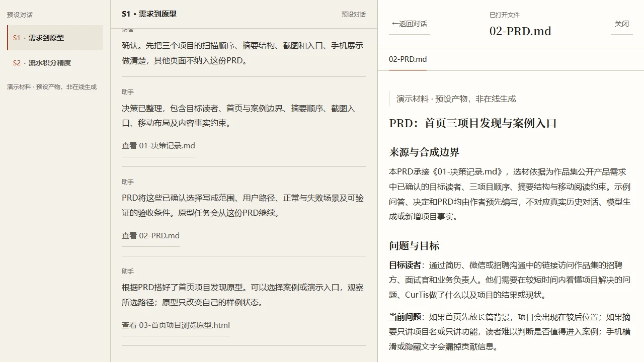This screenshot has width=644, height=362.
Task: Open the S2 流水积分精度 conversation
Action: coord(55,63)
